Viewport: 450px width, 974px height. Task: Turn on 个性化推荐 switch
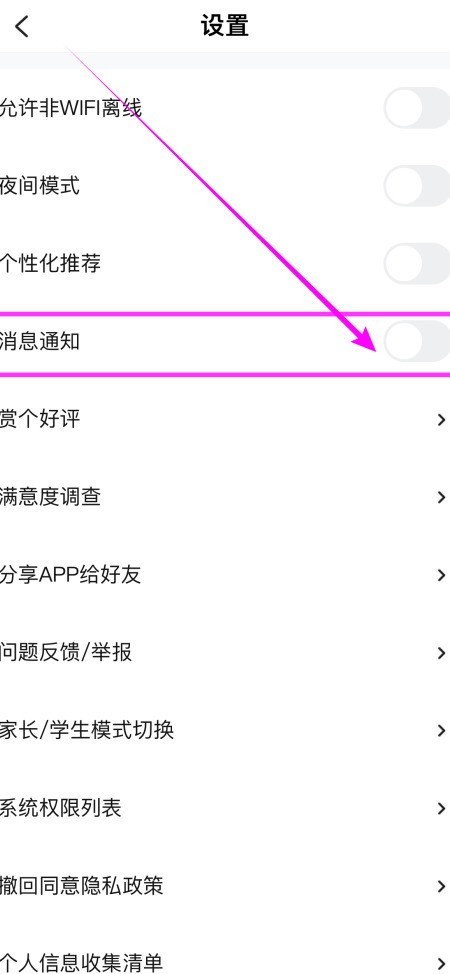pos(417,263)
